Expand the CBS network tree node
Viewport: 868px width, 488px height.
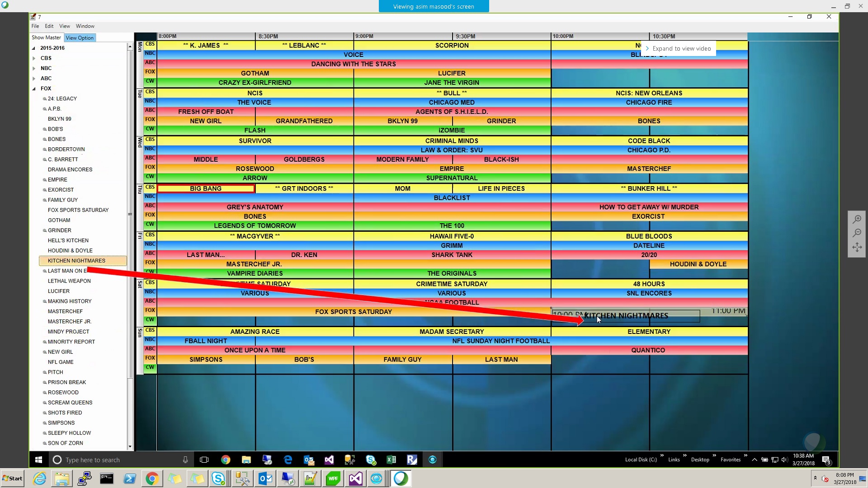pyautogui.click(x=34, y=58)
